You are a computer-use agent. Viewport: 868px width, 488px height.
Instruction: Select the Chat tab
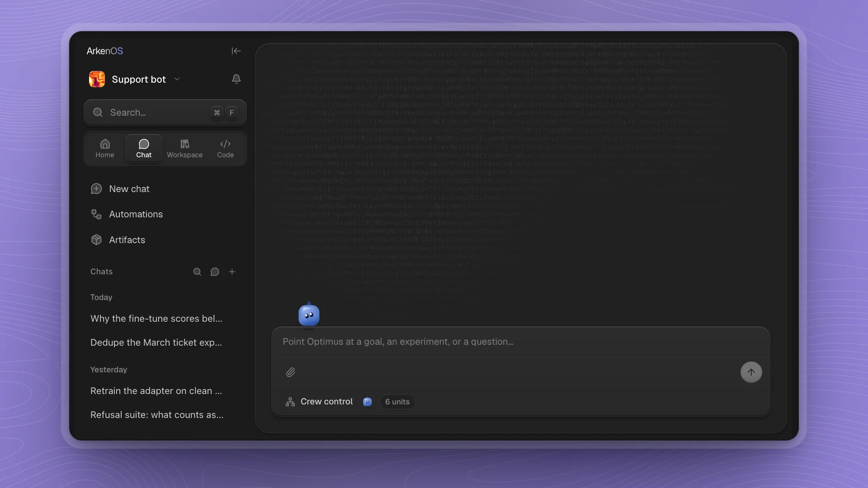pyautogui.click(x=144, y=149)
